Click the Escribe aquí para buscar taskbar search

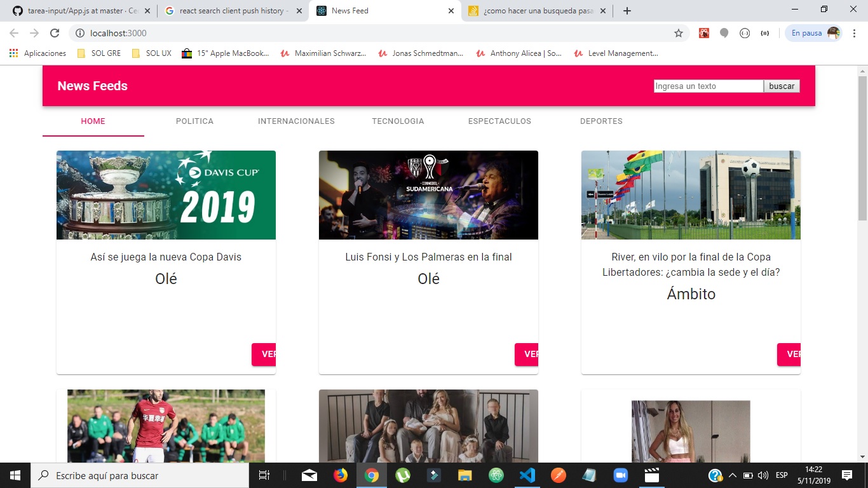(139, 475)
